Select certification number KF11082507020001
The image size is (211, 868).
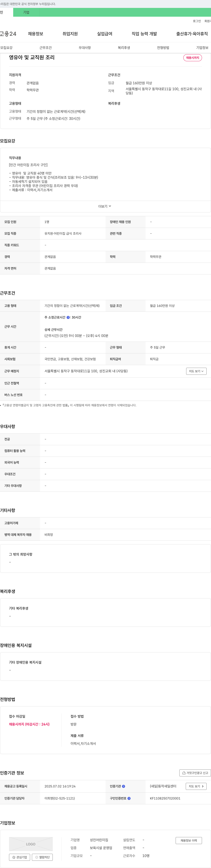tap(165, 798)
